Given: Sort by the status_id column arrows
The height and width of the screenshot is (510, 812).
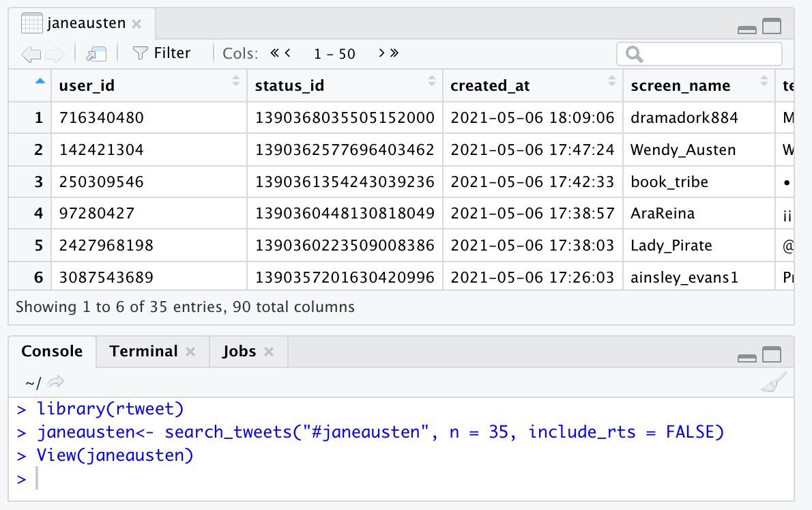Looking at the screenshot, I should coord(432,81).
